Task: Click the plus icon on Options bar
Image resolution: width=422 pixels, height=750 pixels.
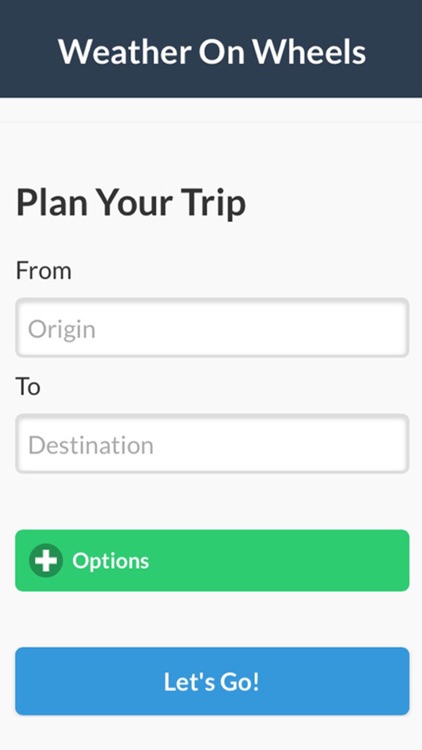Action: tap(46, 560)
